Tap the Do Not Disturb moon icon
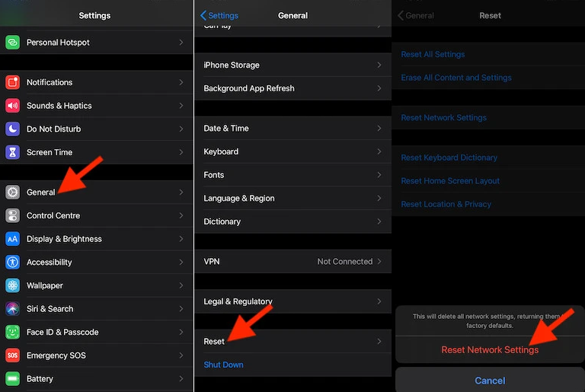This screenshot has height=392, width=585. 12,129
